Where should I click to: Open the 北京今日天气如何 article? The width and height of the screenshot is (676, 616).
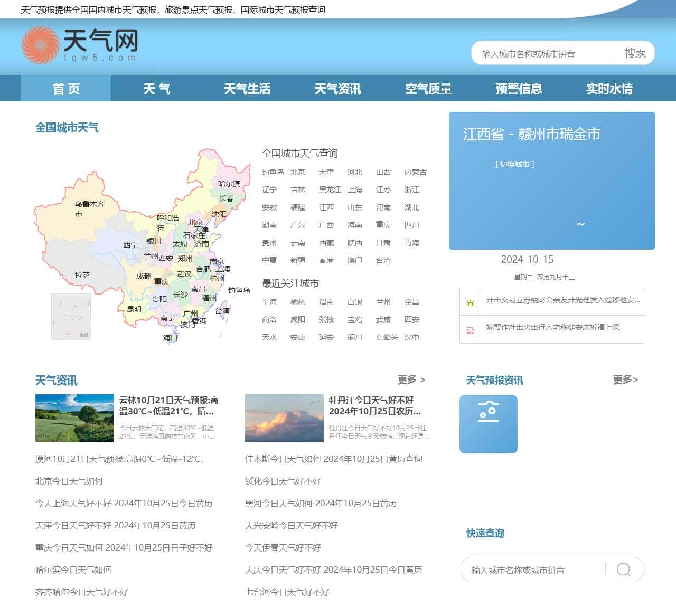(x=69, y=481)
